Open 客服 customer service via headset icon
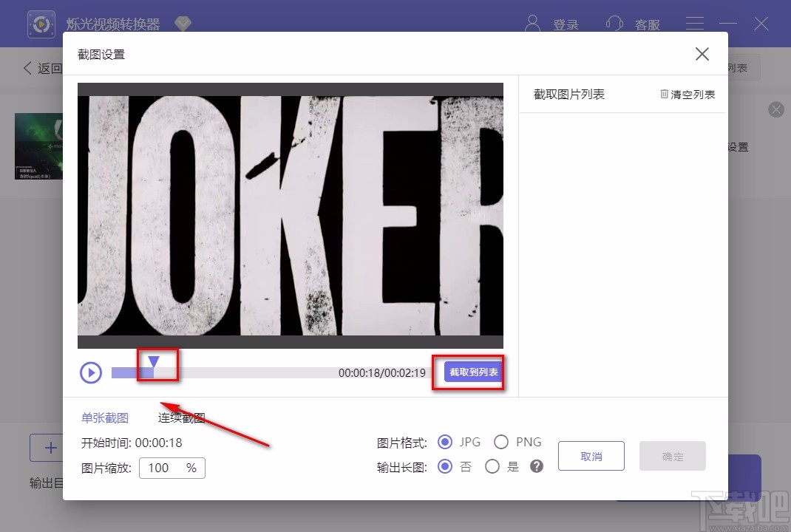The image size is (791, 532). 614,23
